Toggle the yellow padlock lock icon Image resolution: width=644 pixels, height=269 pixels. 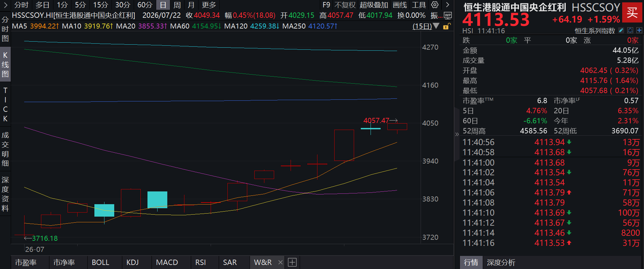(446, 26)
